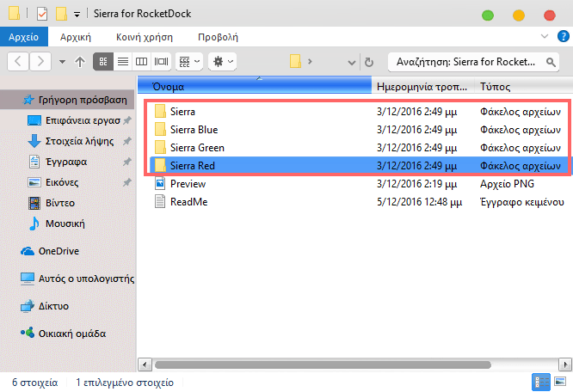Open Αυτός ο υπολογιστής in sidebar
573x392 pixels.
77,279
